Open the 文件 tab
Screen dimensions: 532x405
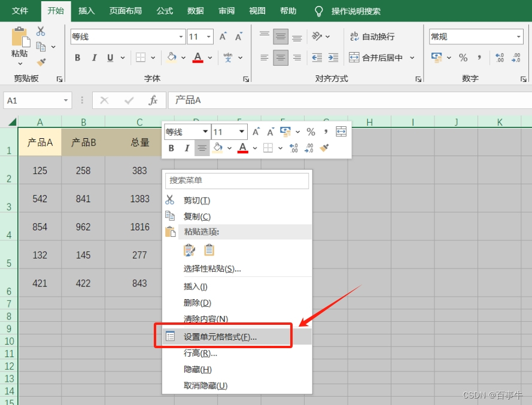20,11
